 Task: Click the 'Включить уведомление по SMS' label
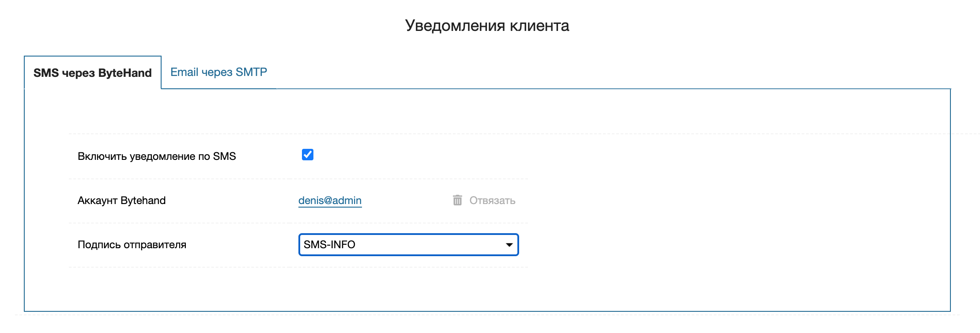(157, 156)
